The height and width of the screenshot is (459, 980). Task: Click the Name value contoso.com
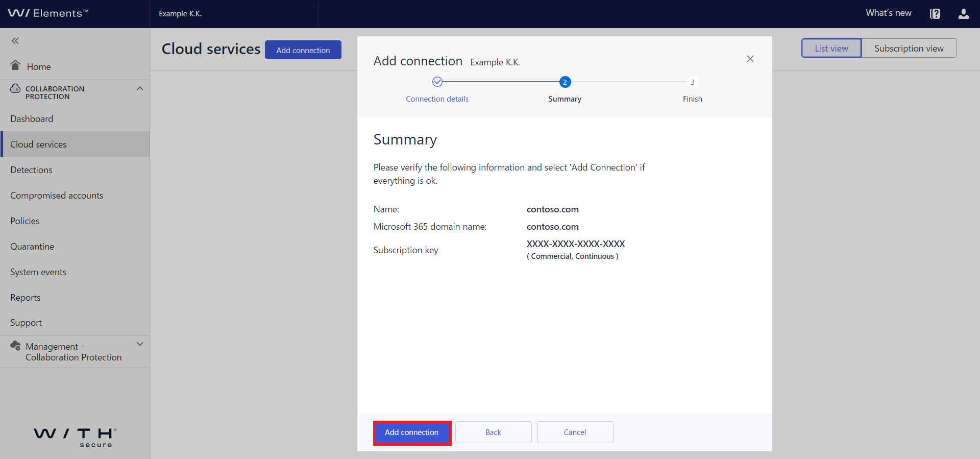[x=553, y=209]
